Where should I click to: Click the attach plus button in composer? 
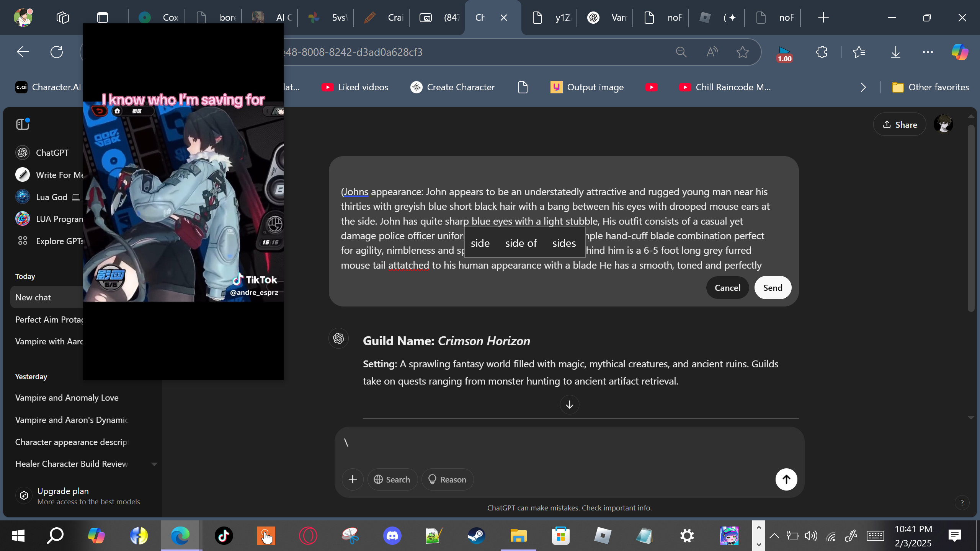[353, 479]
